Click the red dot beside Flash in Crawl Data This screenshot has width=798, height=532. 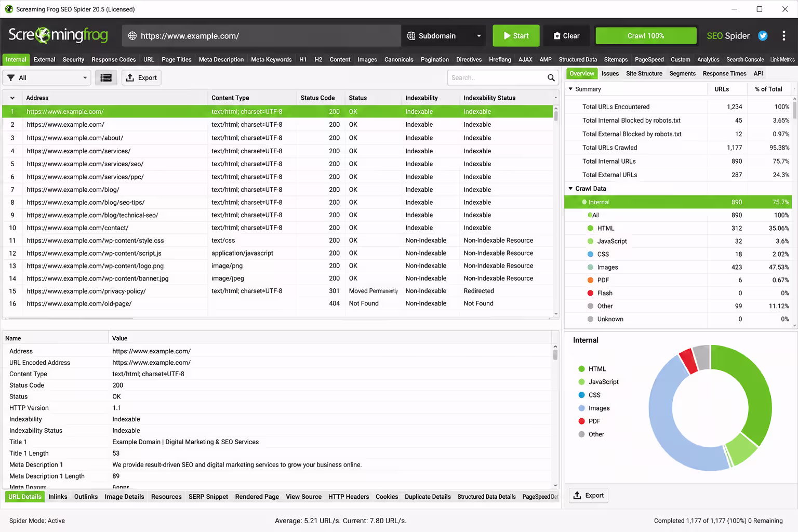[x=590, y=293]
